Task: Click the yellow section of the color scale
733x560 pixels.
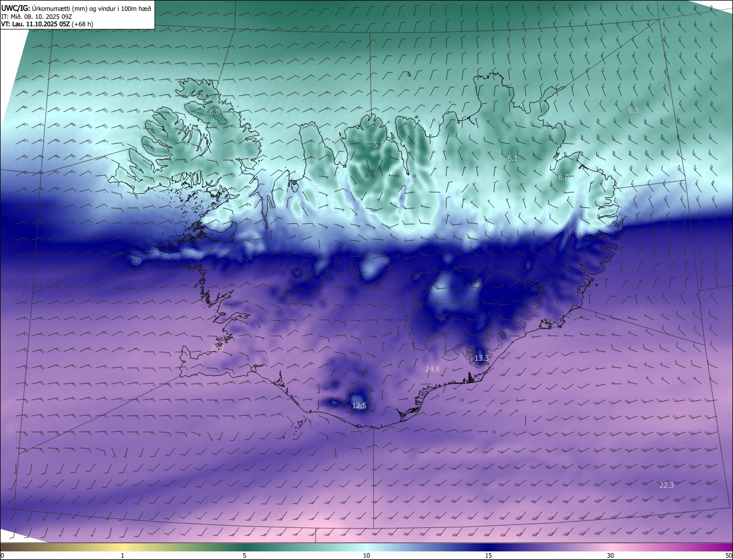Action: (x=123, y=547)
